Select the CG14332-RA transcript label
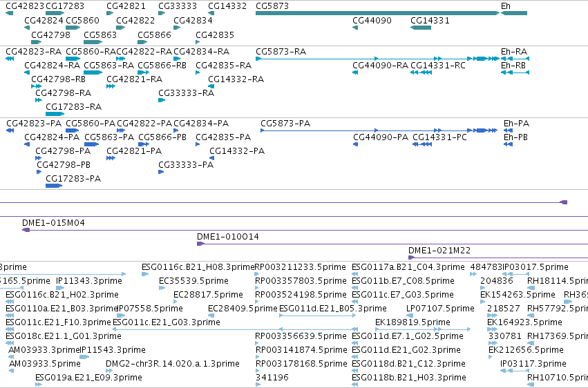Viewport: 588px width, 388px height. click(236, 79)
